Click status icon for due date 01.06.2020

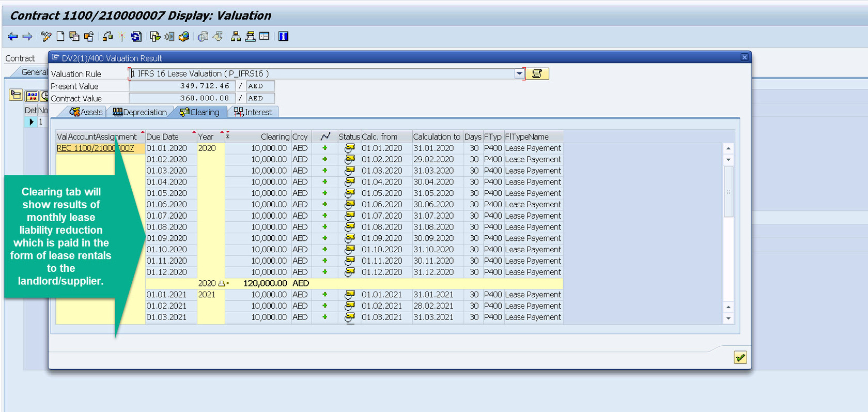point(350,205)
